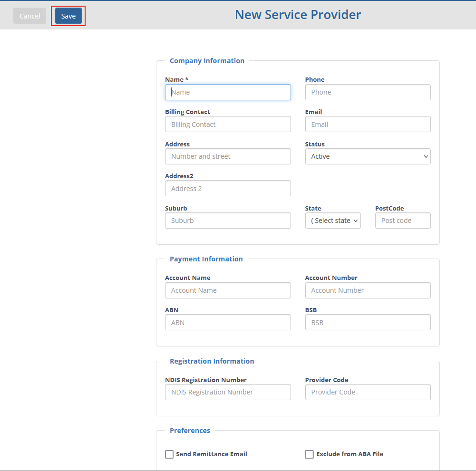The width and height of the screenshot is (476, 471).
Task: Click the Address 2 input field
Action: (228, 189)
